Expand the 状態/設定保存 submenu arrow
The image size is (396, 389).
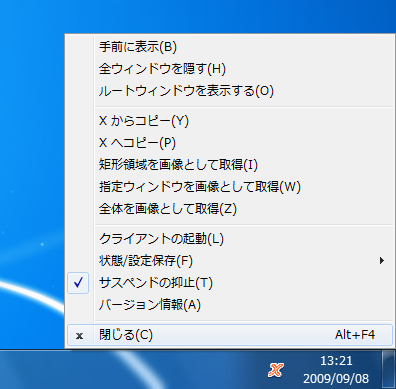tap(382, 261)
